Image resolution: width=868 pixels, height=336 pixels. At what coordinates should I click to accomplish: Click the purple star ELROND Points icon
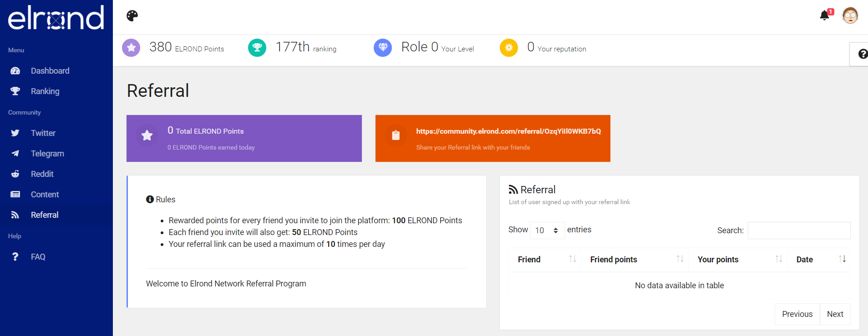tap(131, 47)
